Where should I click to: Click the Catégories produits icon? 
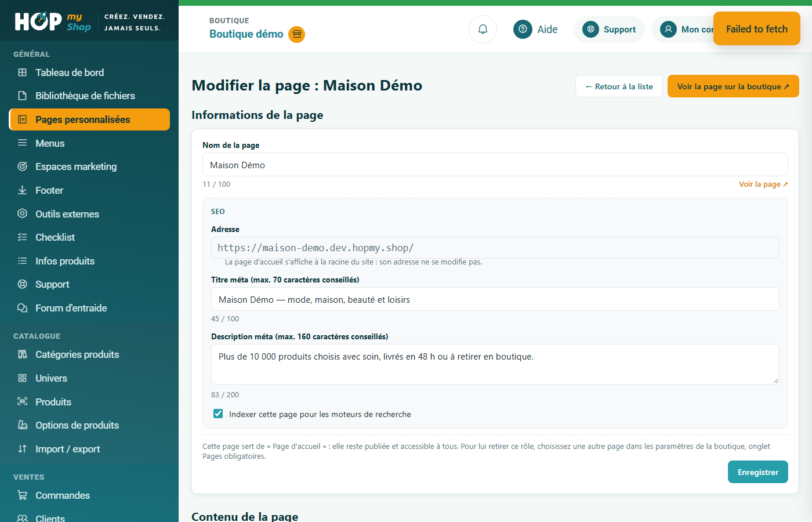[23, 354]
